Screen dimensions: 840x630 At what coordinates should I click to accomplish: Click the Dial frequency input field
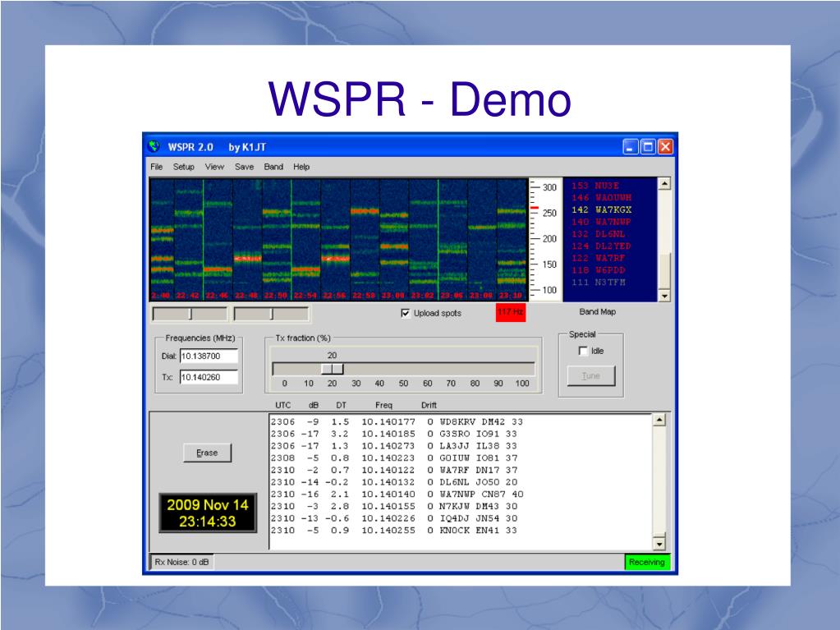[x=209, y=356]
